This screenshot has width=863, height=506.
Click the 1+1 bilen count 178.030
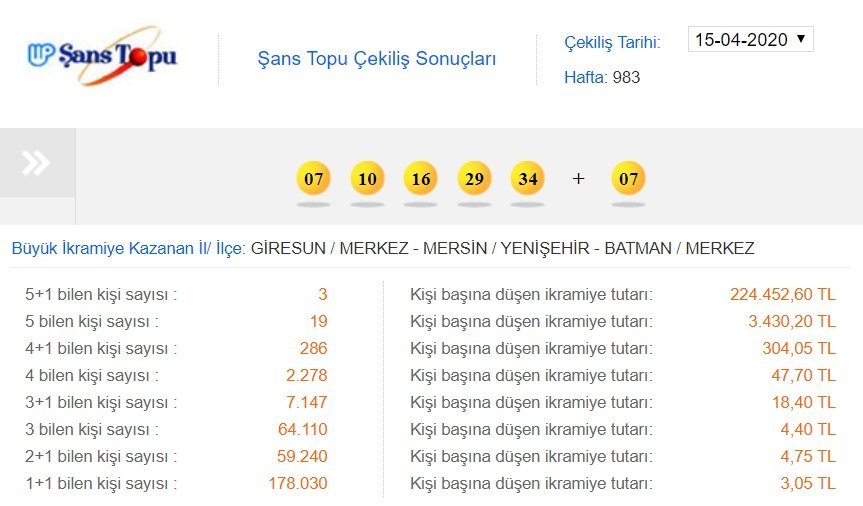[298, 483]
